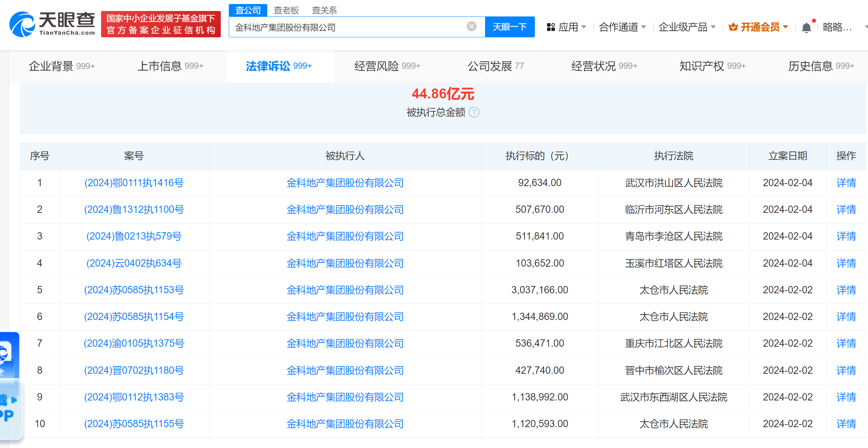Image resolution: width=868 pixels, height=448 pixels.
Task: Expand the 合作通道 dropdown
Action: [643, 27]
